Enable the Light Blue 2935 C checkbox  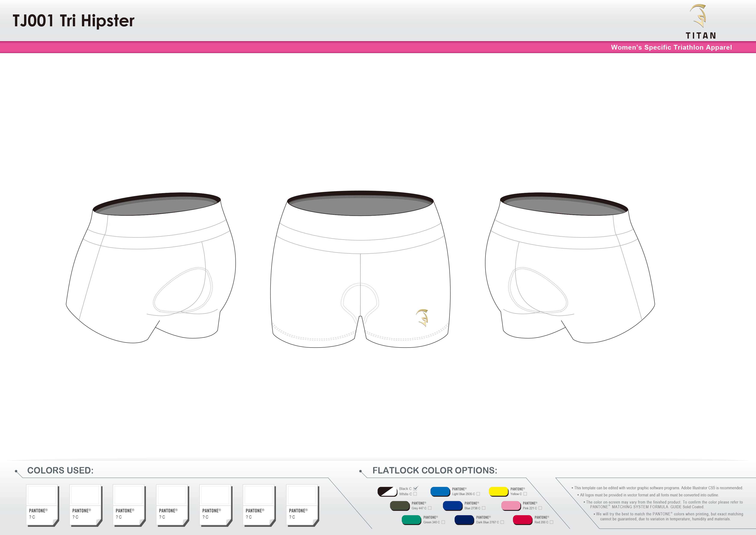pyautogui.click(x=478, y=494)
